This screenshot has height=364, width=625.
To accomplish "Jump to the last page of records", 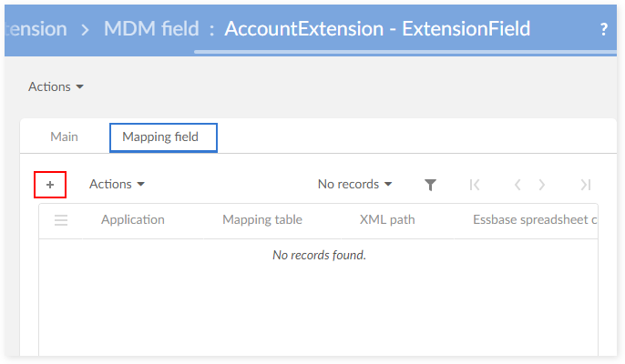I will 585,185.
